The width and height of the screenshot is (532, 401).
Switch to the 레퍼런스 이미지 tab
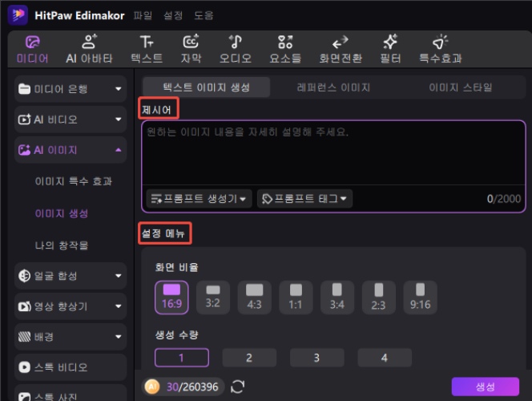333,87
